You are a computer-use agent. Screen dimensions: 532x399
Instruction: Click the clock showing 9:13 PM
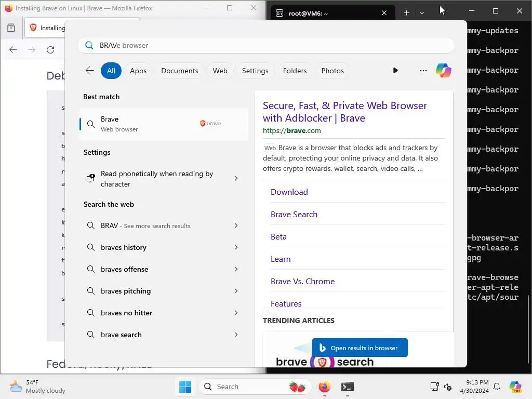(x=474, y=387)
